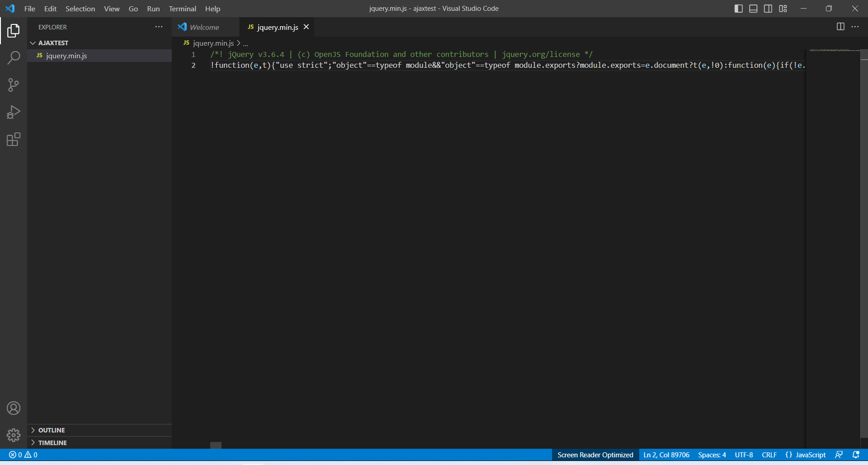This screenshot has height=465, width=868.
Task: Toggle Primary Side Bar visibility
Action: click(x=739, y=9)
